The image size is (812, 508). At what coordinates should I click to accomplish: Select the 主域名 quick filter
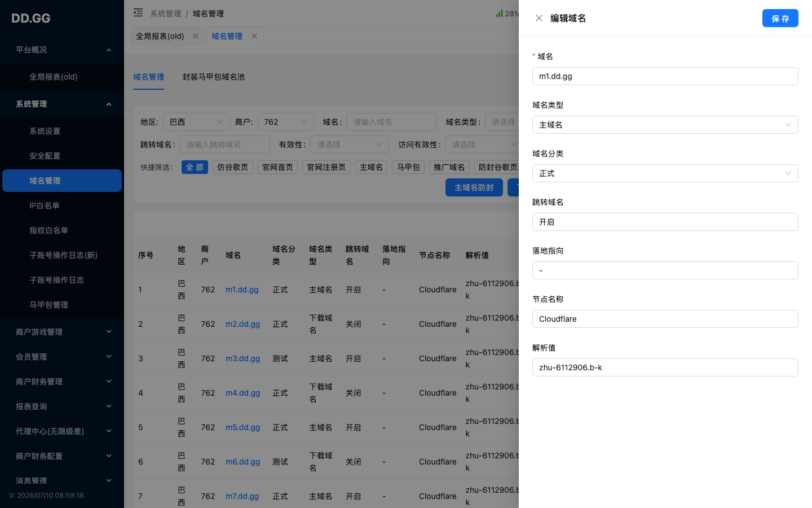pyautogui.click(x=372, y=167)
